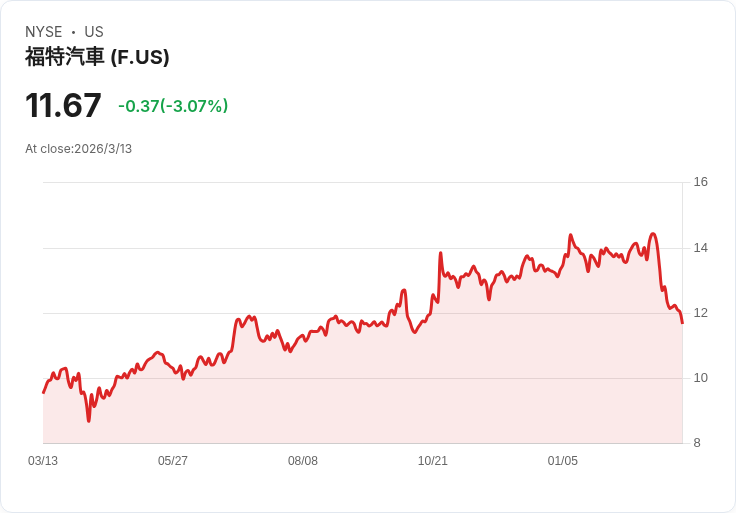Viewport: 736px width, 513px height.
Task: Click the current price 11.67
Action: tap(63, 105)
